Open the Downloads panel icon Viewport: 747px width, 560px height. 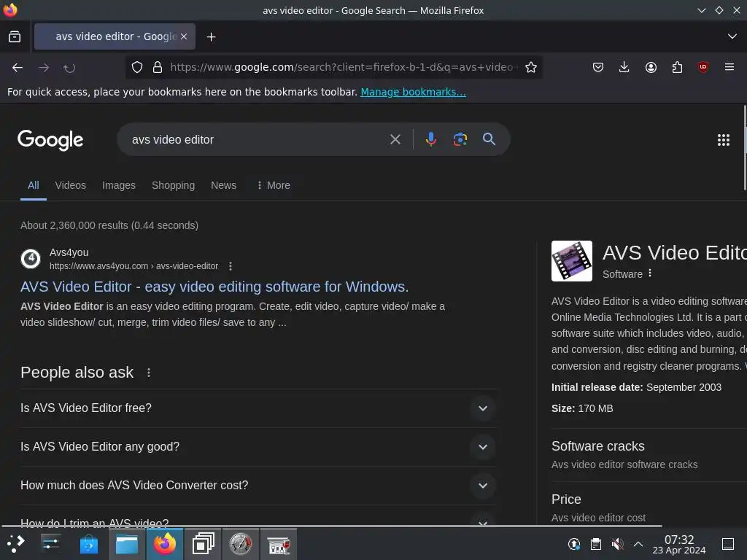pyautogui.click(x=624, y=67)
